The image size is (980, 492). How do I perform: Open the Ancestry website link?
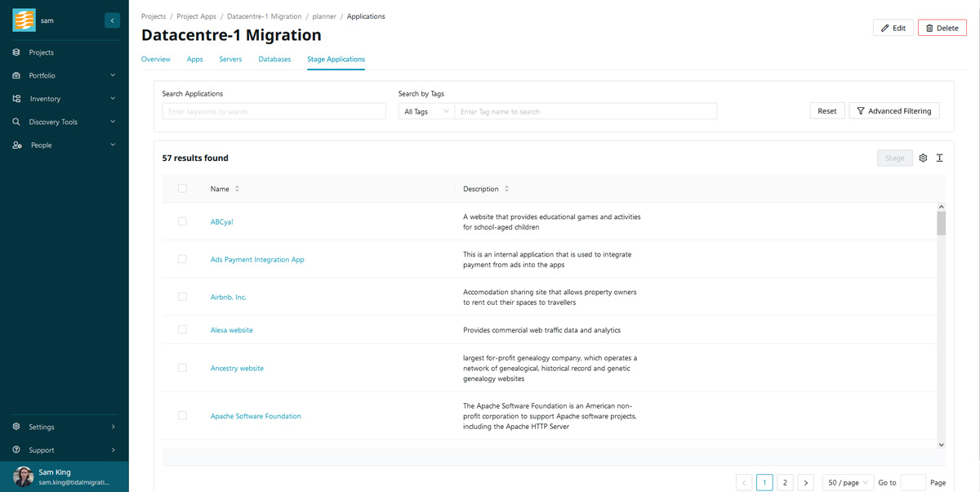(x=237, y=368)
